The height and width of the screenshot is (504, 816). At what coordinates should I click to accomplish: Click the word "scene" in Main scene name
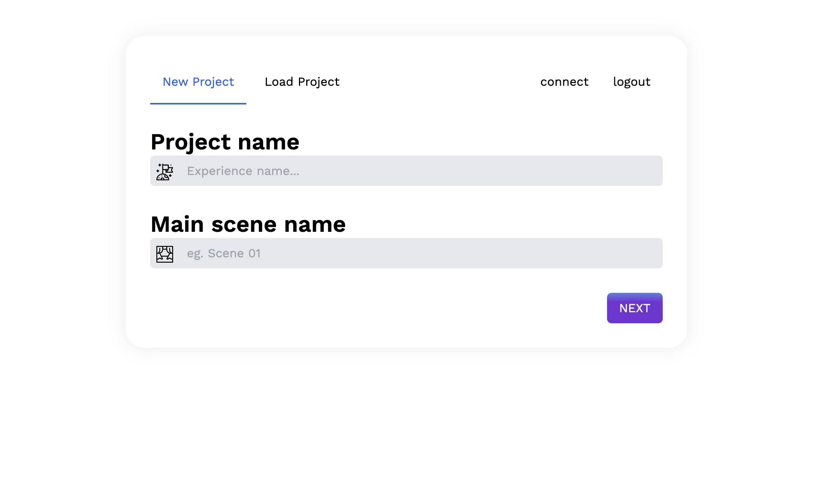(244, 225)
